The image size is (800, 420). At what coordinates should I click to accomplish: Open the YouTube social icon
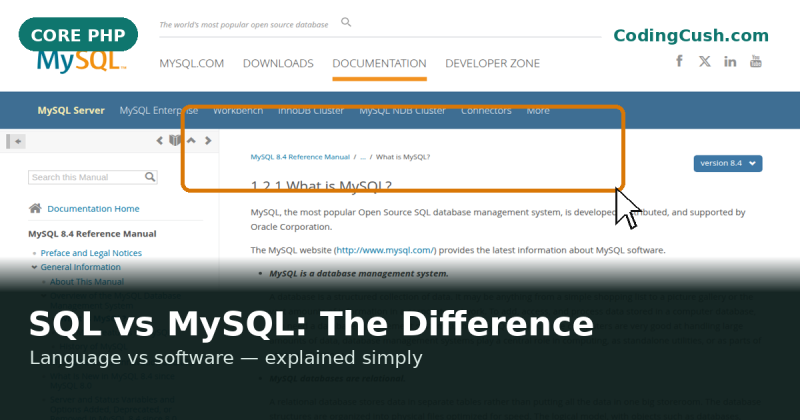[756, 61]
